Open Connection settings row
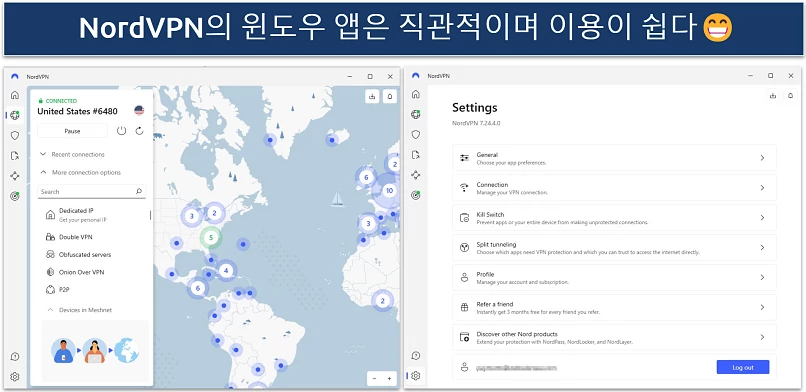The height and width of the screenshot is (392, 806). point(614,188)
